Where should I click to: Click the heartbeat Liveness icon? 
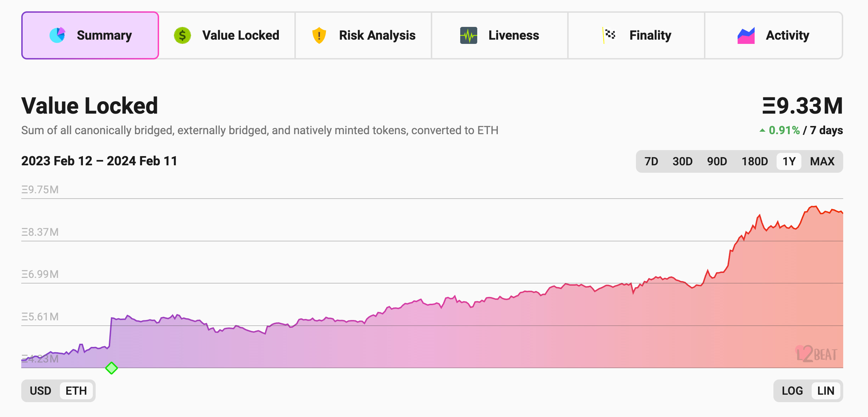(x=468, y=35)
